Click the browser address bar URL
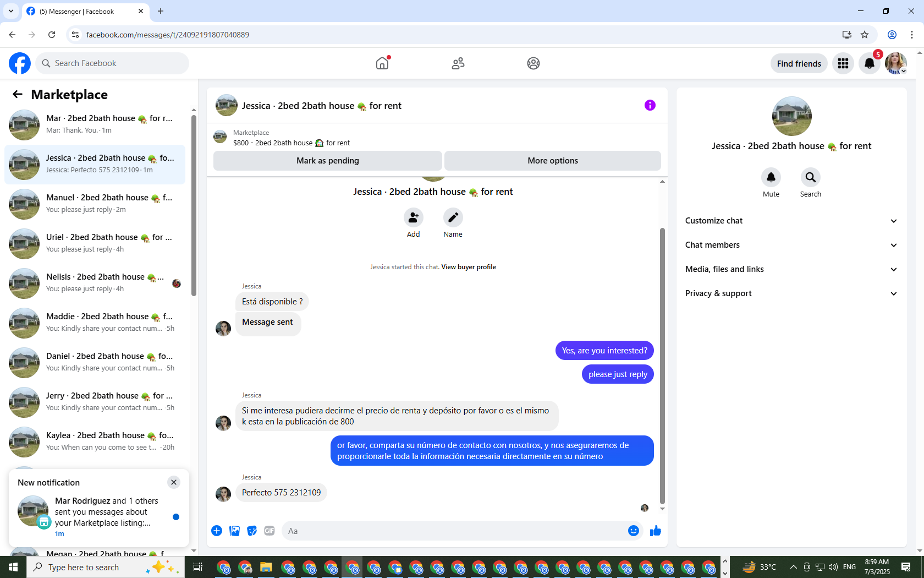The height and width of the screenshot is (578, 924). [168, 35]
